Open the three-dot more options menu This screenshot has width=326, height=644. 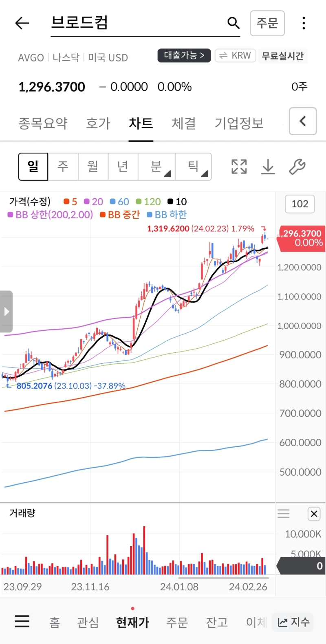[x=304, y=23]
